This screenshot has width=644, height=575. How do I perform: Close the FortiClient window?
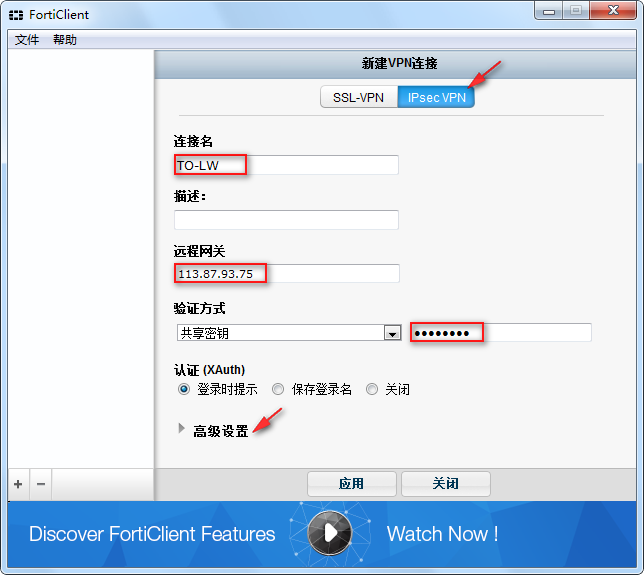613,11
